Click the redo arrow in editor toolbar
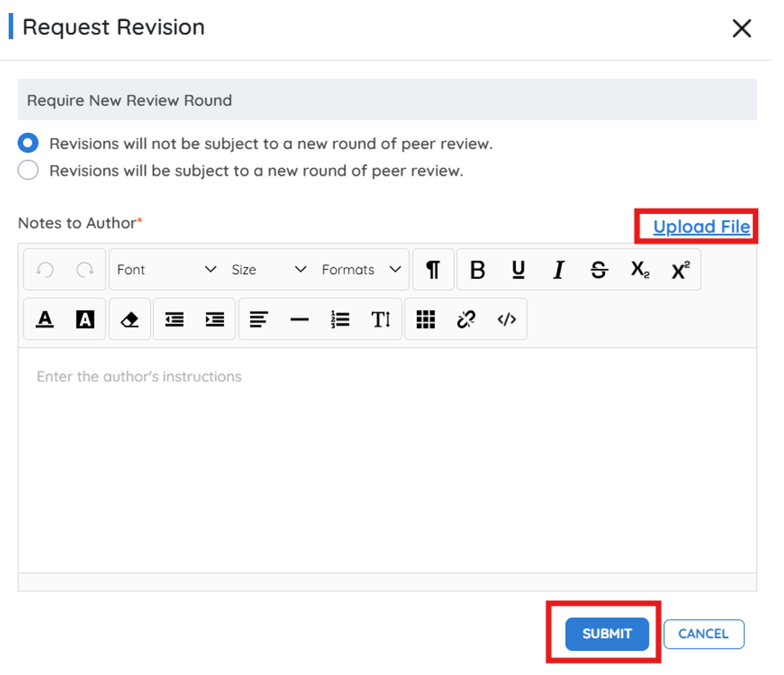Screen dimensions: 784x675 85,270
